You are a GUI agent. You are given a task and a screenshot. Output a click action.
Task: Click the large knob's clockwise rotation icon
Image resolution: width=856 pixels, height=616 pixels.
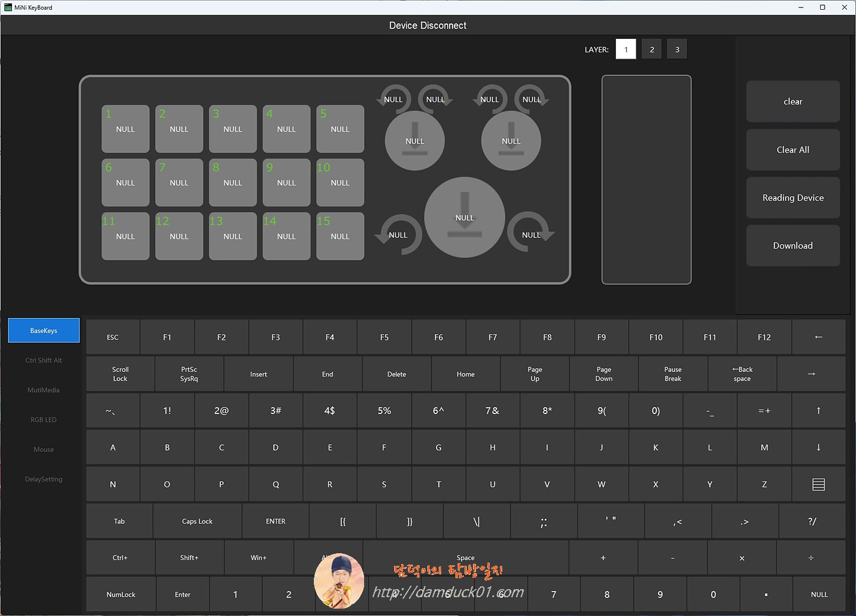pos(531,234)
